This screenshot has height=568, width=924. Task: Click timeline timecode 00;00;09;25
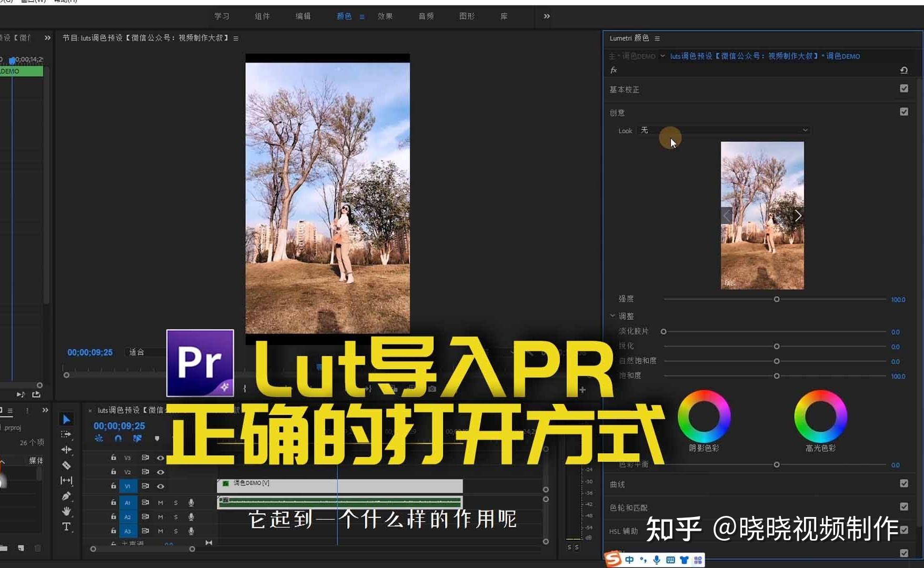pyautogui.click(x=119, y=426)
